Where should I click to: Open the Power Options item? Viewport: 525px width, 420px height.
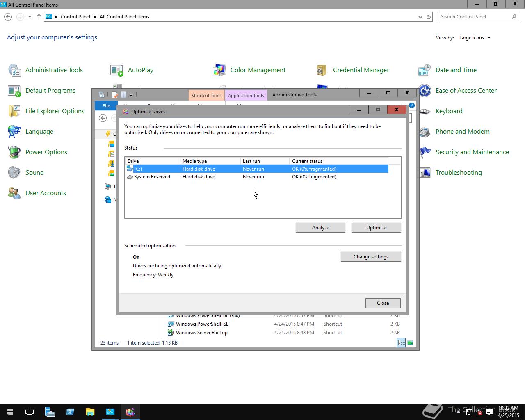pyautogui.click(x=38, y=152)
